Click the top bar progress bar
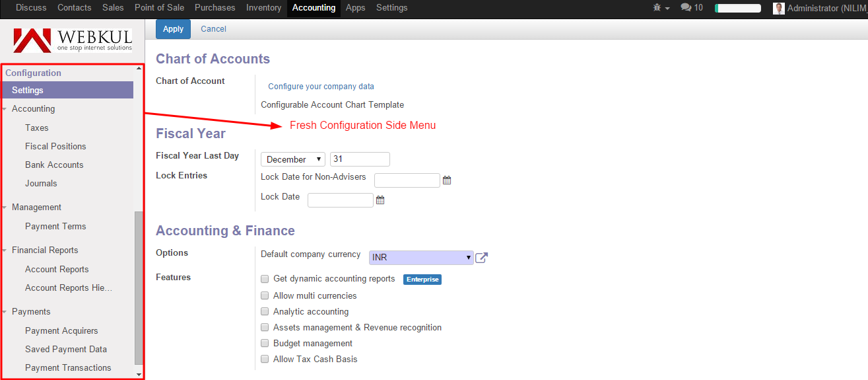 [x=738, y=9]
